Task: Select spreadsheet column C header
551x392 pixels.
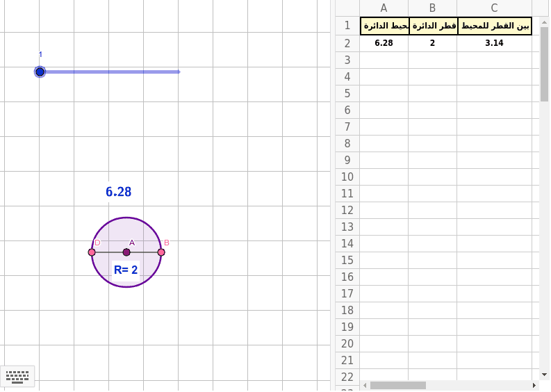Action: (494, 8)
